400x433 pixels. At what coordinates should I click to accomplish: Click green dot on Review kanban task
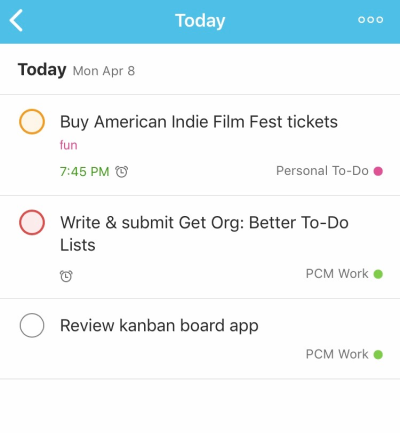pyautogui.click(x=378, y=354)
